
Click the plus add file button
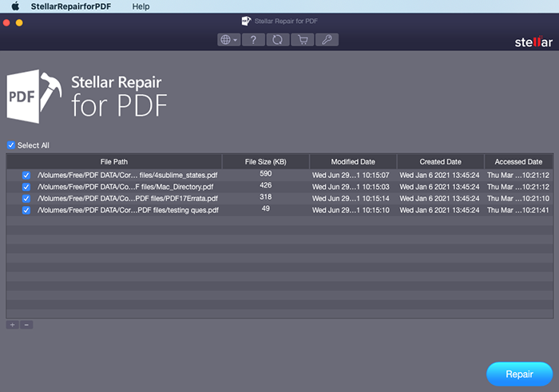[x=13, y=325]
